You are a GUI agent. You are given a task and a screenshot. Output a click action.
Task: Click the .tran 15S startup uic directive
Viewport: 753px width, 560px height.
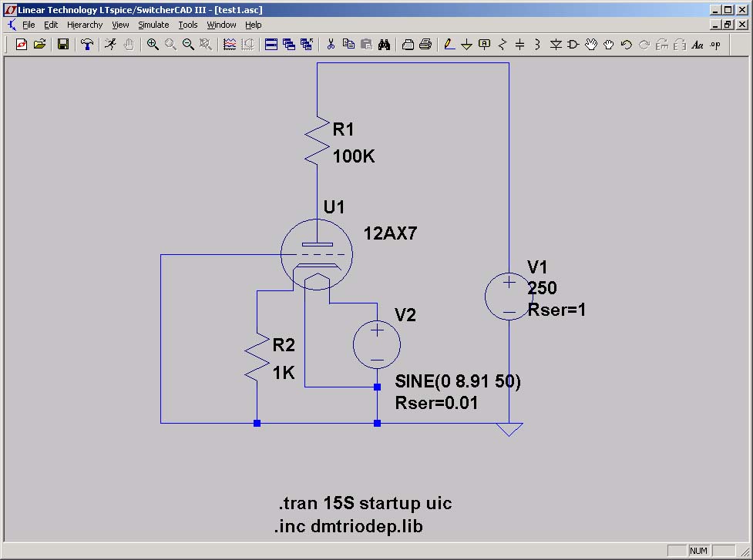click(365, 503)
